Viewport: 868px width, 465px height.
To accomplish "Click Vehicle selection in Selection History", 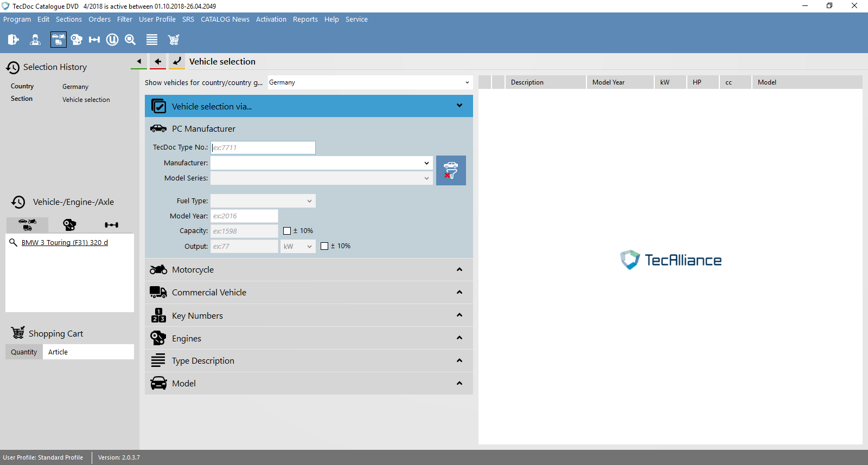I will tap(86, 100).
